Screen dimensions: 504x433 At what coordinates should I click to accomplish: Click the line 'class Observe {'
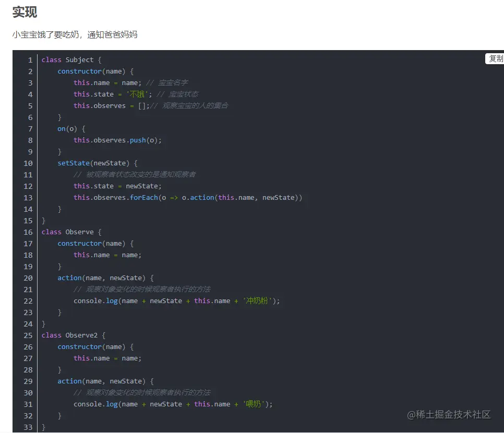71,232
